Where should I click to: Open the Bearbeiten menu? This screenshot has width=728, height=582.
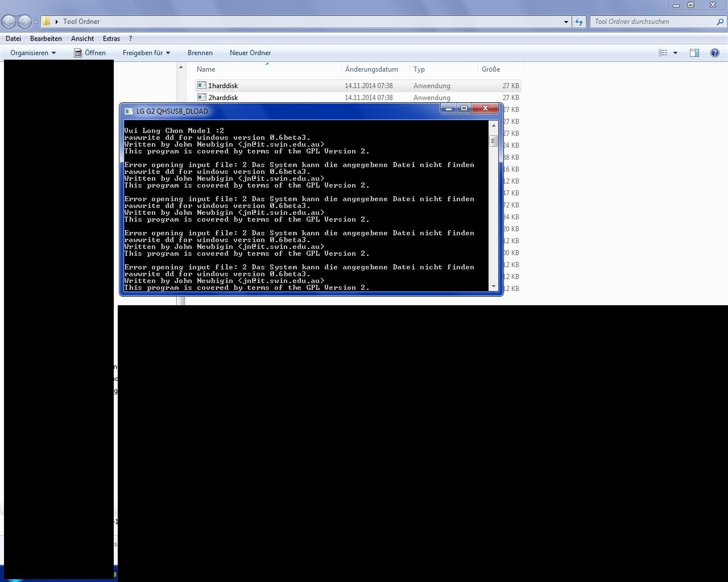coord(46,39)
